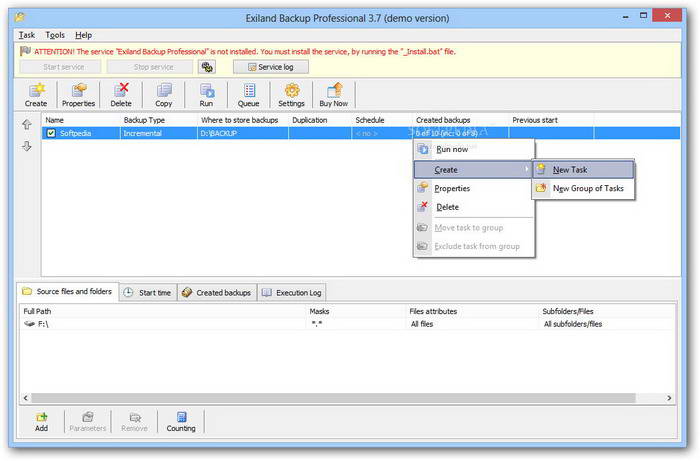Click the *.* mask value
Image resolution: width=700 pixels, height=461 pixels.
click(317, 324)
